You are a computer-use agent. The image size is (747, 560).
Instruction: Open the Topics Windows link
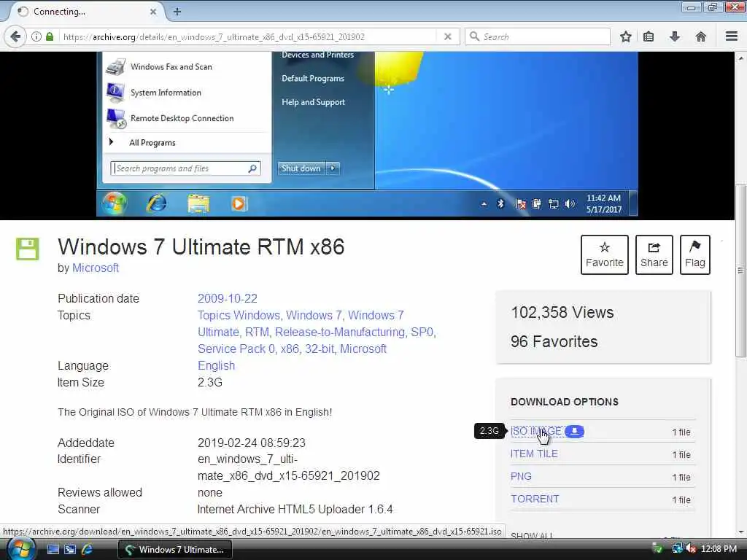click(239, 315)
